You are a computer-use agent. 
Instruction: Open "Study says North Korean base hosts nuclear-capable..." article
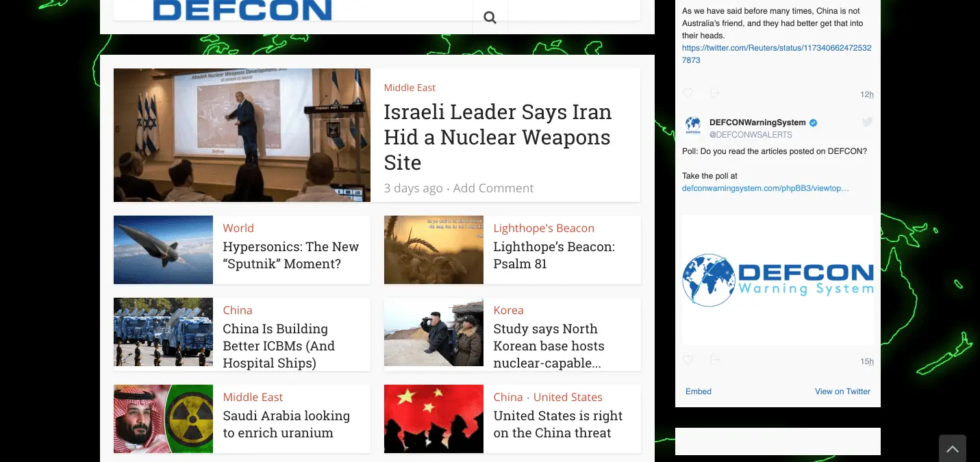(x=549, y=346)
